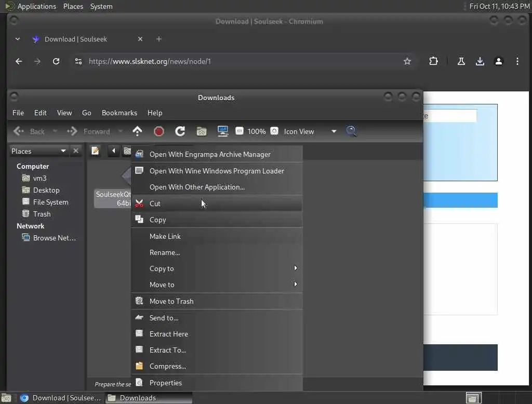Open vm3 home folder in sidebar
Screen dimensions: 532x404
tap(39, 178)
